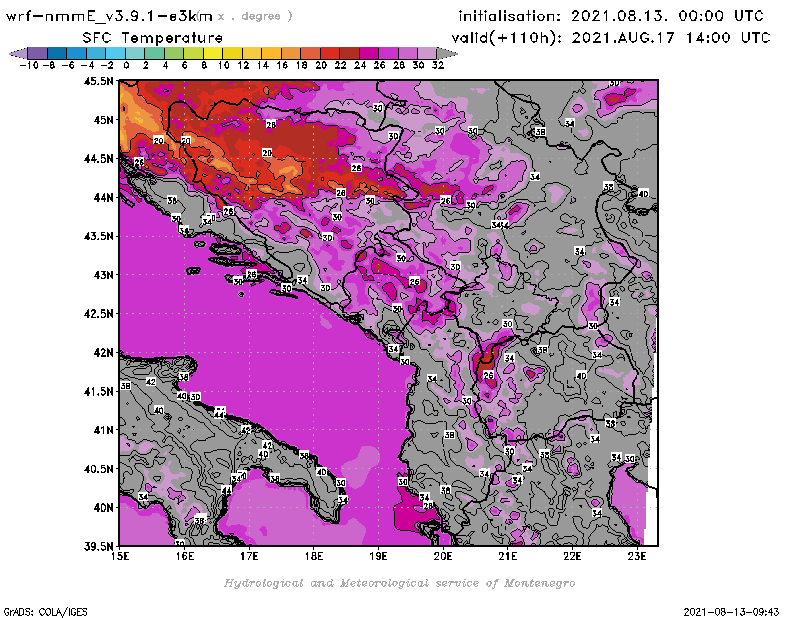Click the 39.5N latitude axis label
Screen dimensions: 800x618
click(x=98, y=546)
